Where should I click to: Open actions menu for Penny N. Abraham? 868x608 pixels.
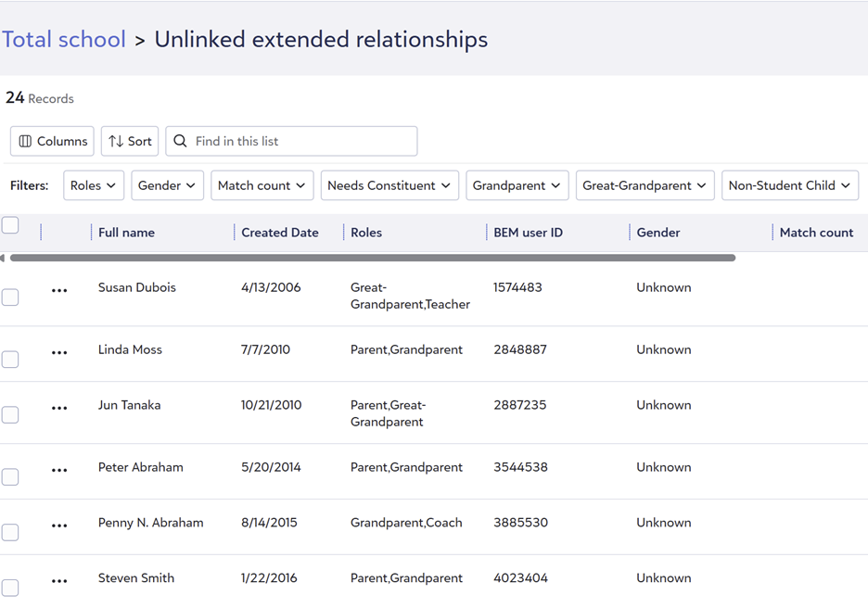59,526
